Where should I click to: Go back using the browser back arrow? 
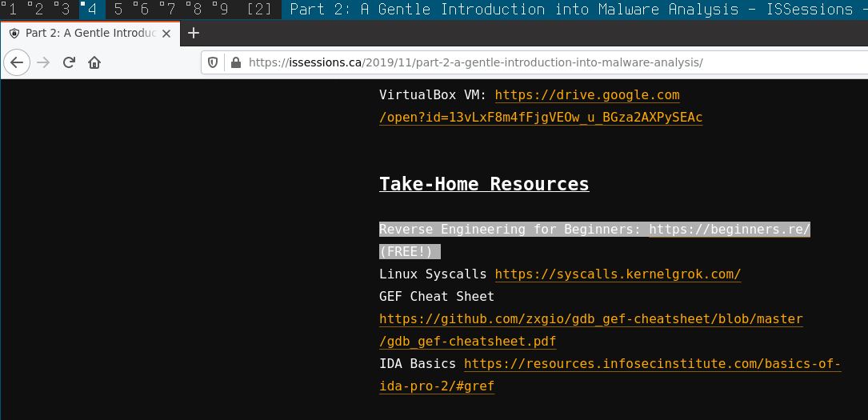(x=17, y=62)
